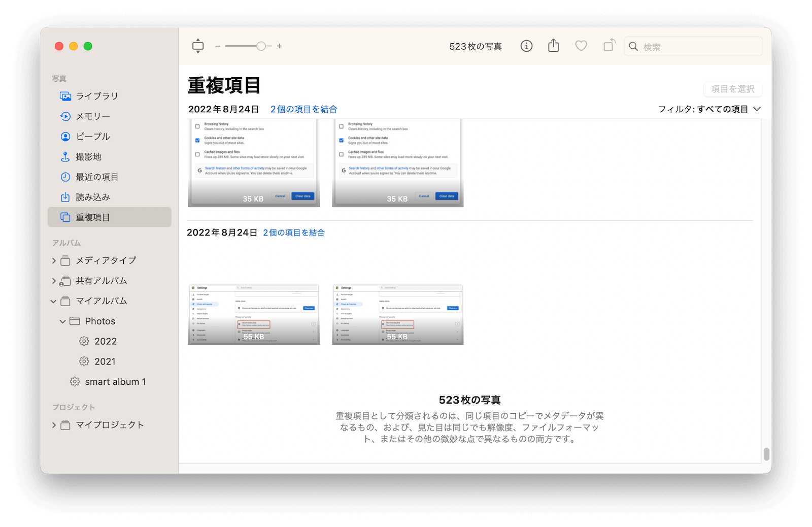Click 523枚の写真 count in toolbar
Viewport: 812px width, 527px height.
pyautogui.click(x=476, y=47)
